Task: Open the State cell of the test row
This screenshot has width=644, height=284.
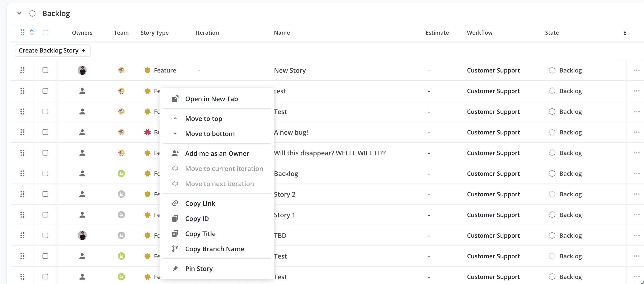Action: pyautogui.click(x=565, y=91)
